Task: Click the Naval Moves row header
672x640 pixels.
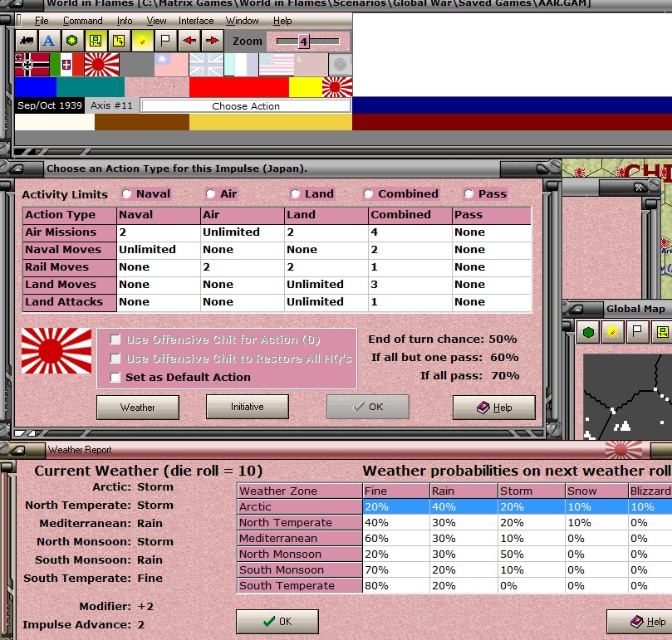Action: 70,250
